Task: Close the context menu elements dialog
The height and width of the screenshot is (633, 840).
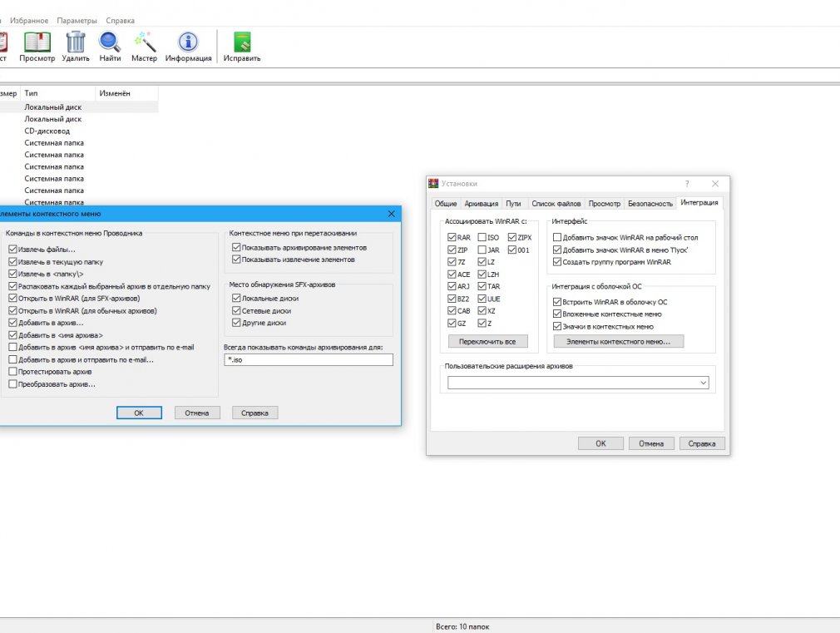Action: tap(392, 213)
